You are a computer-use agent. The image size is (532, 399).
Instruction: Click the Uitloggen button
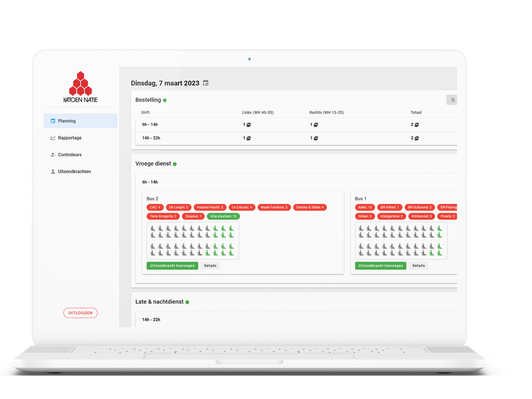click(80, 313)
